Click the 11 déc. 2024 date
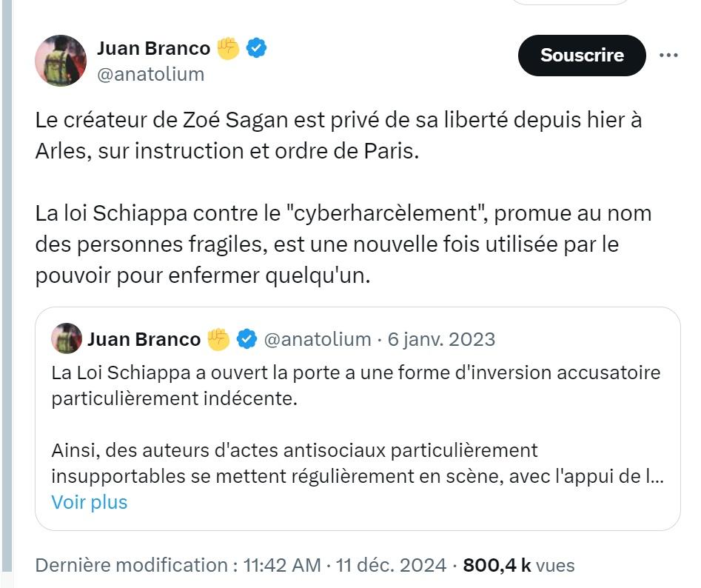Image resolution: width=701 pixels, height=588 pixels. tap(391, 565)
